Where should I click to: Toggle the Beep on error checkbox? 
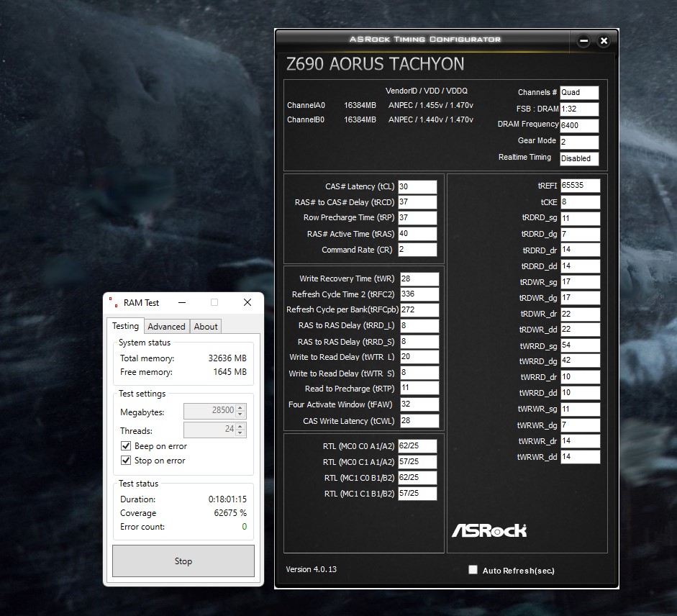pos(126,446)
